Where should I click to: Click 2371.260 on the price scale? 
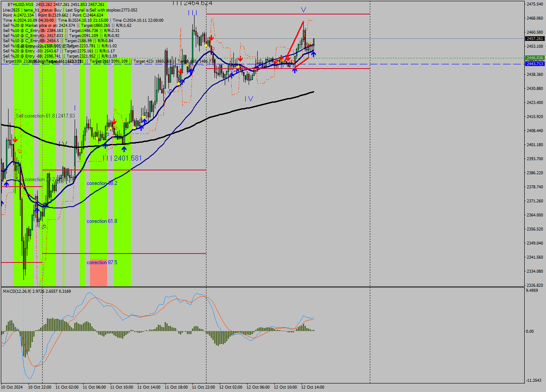tap(534, 201)
